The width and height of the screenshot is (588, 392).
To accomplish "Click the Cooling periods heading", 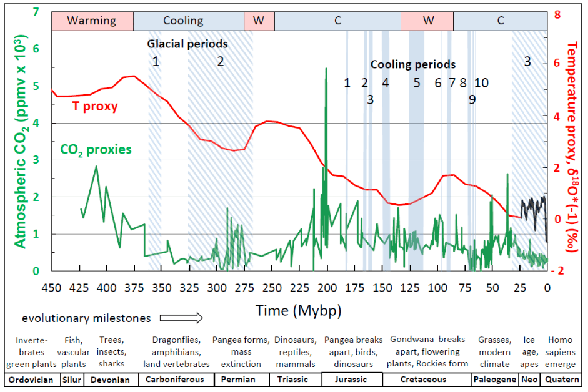I will tap(413, 64).
